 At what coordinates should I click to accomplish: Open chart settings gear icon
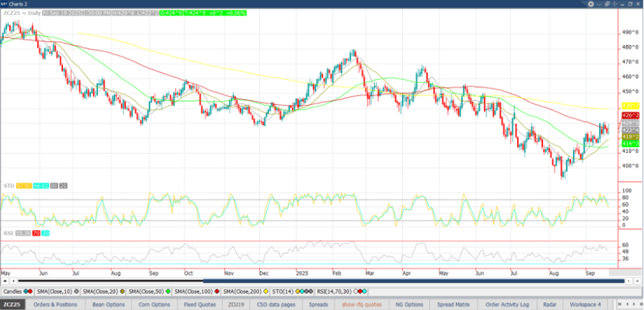point(590,4)
